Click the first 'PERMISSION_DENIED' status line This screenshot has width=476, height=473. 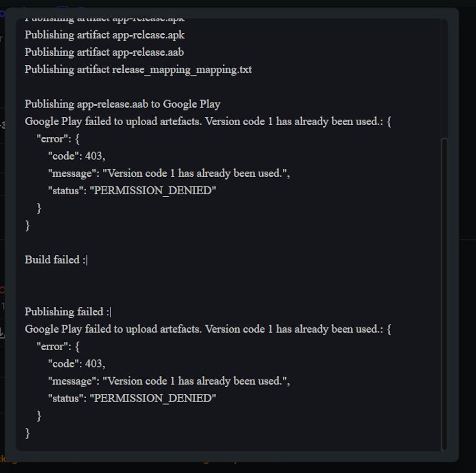pyautogui.click(x=132, y=191)
